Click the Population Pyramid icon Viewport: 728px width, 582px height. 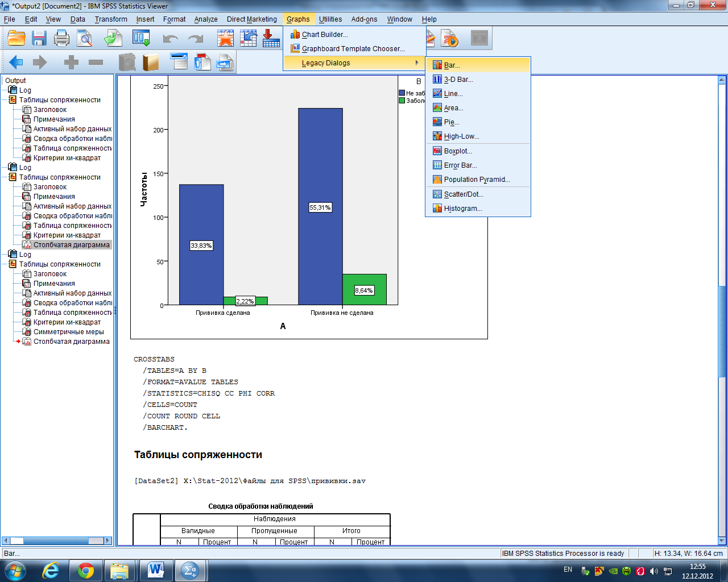[x=437, y=180]
